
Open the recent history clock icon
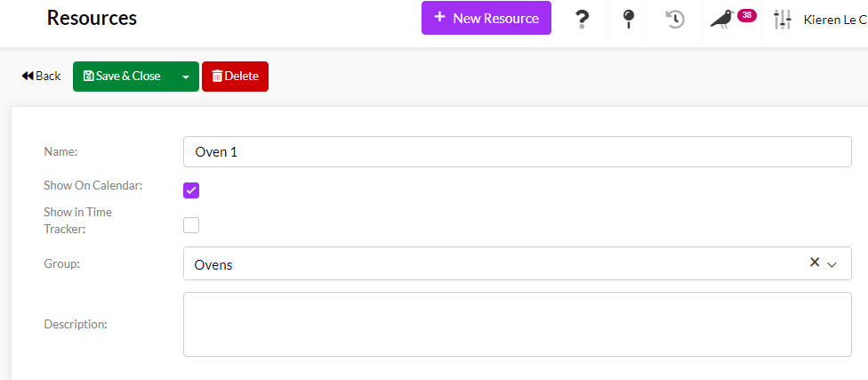[675, 20]
